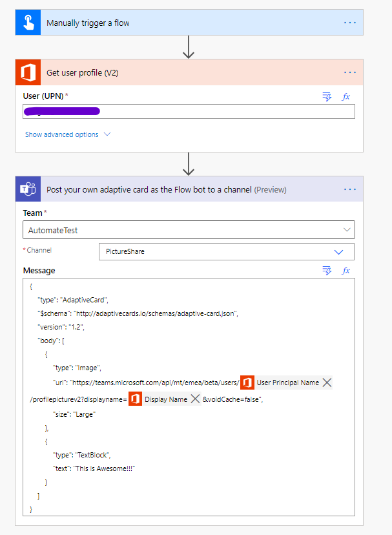
Task: Click the "type": "TextBlock" line
Action: (82, 455)
